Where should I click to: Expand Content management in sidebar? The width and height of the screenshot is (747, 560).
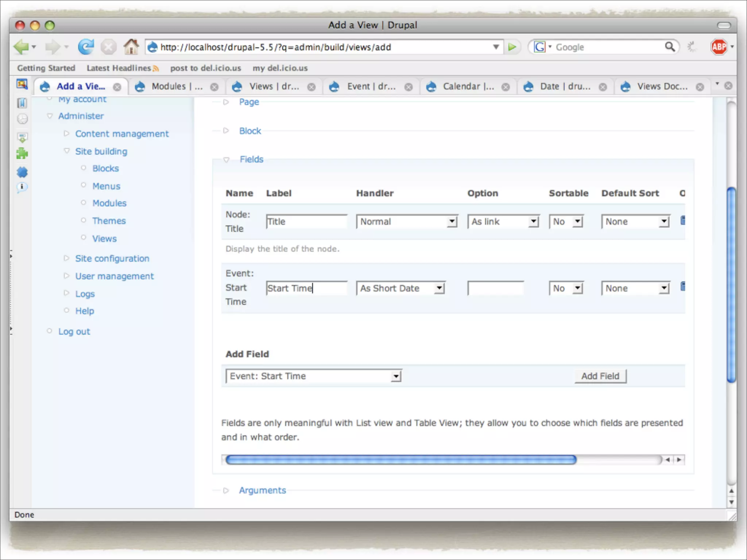[x=122, y=134]
